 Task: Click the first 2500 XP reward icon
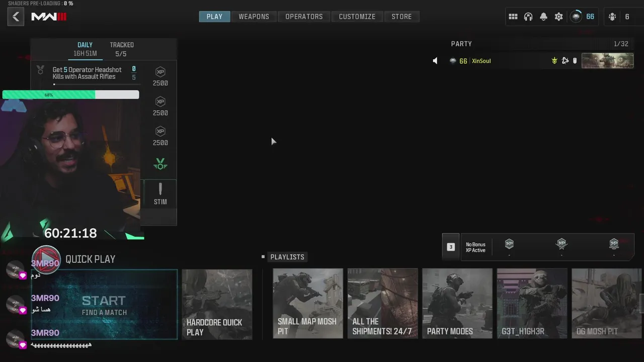160,72
